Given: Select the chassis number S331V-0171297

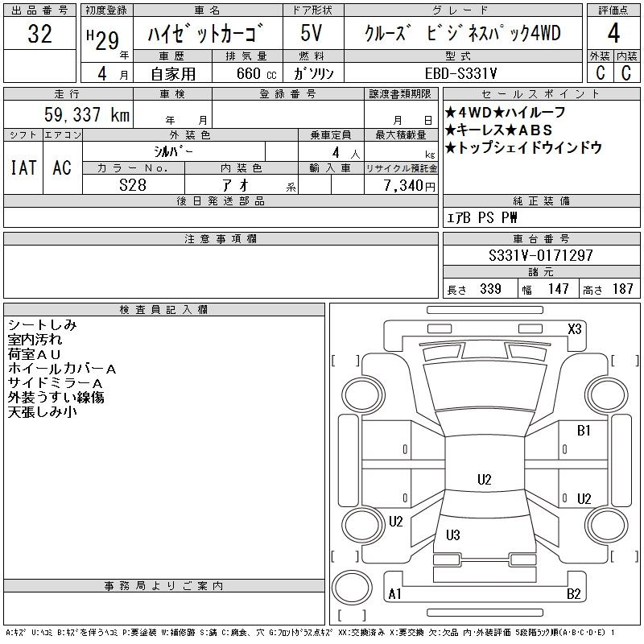Looking at the screenshot, I should [x=541, y=255].
